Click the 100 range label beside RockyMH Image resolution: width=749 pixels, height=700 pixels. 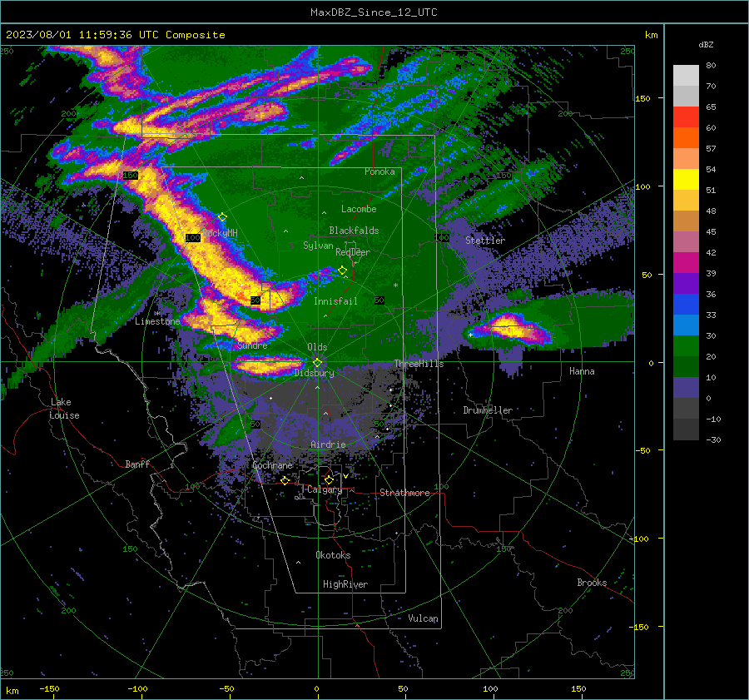[193, 237]
